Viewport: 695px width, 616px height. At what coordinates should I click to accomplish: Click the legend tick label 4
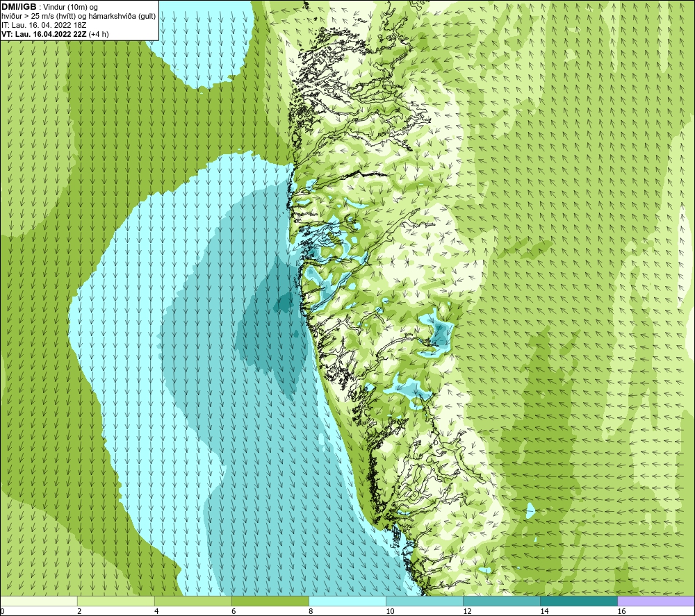pos(156,612)
